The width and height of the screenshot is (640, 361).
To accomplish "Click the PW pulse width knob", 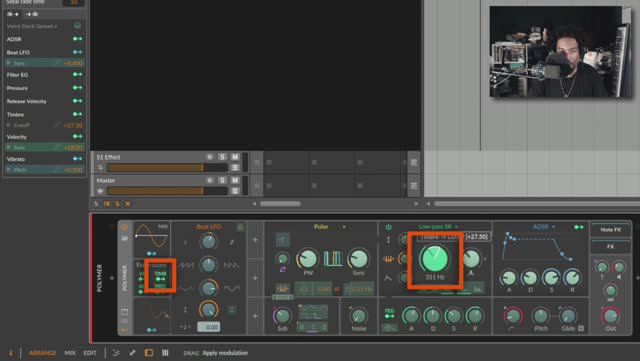I will [308, 258].
